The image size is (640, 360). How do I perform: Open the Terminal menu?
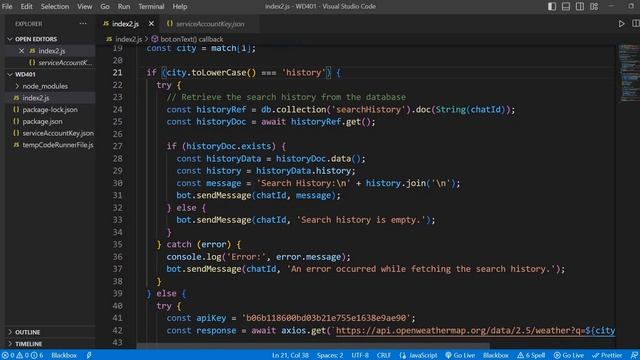tap(151, 7)
